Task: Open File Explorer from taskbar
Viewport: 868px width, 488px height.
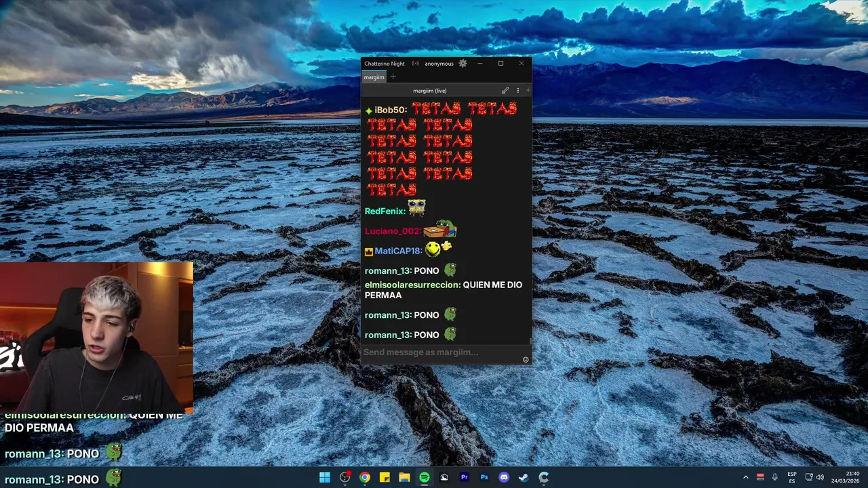Action: click(404, 477)
